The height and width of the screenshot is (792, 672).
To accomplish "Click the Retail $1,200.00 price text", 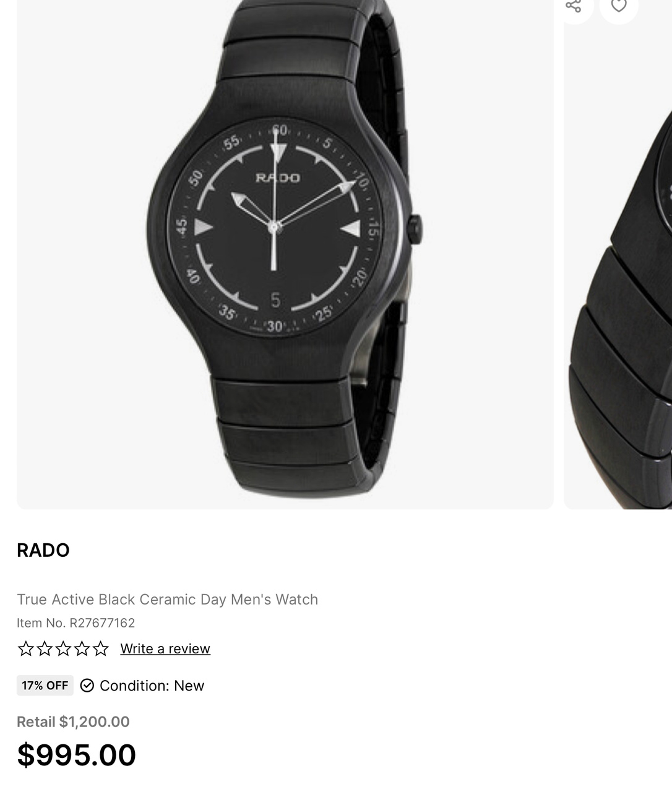I will coord(73,722).
